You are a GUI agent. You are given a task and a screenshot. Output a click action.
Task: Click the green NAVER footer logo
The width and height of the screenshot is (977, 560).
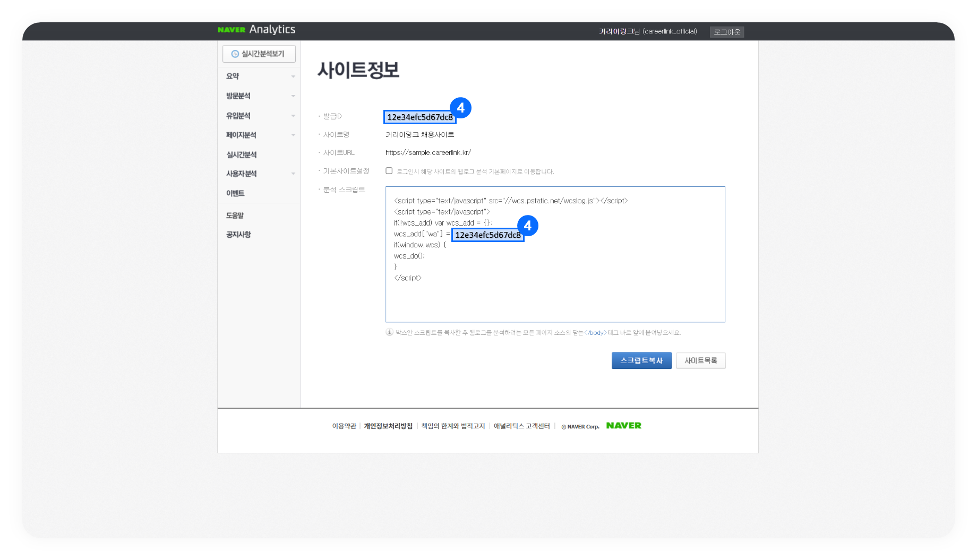(624, 426)
